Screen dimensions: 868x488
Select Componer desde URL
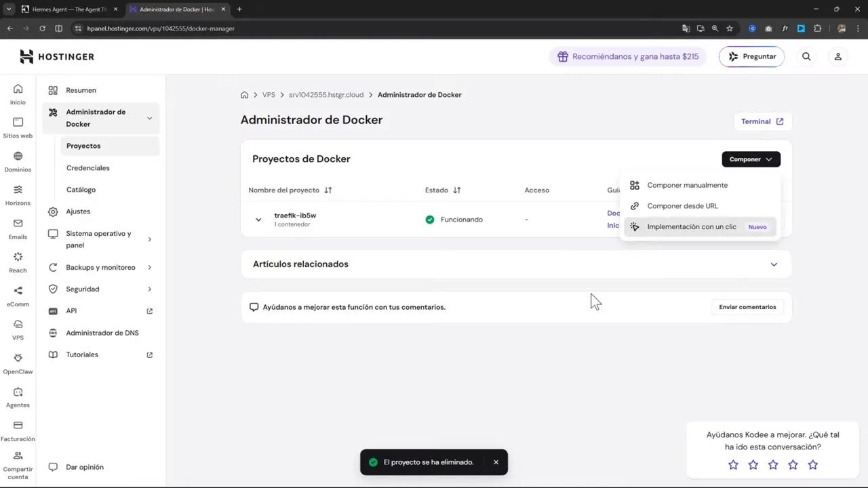[x=701, y=206]
